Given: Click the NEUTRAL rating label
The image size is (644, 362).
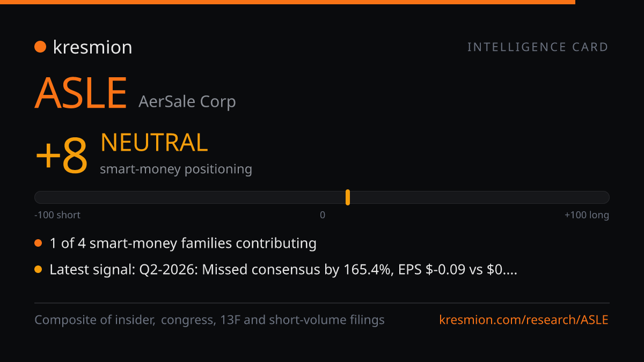Looking at the screenshot, I should (154, 143).
